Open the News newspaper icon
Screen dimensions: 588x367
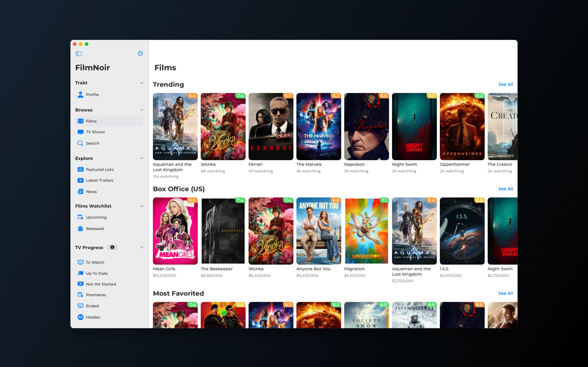(x=80, y=191)
